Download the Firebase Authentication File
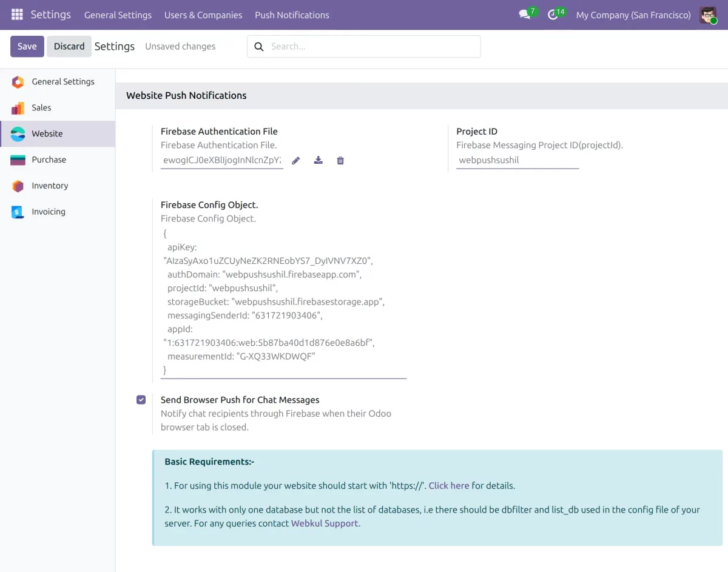The height and width of the screenshot is (572, 728). [x=318, y=161]
